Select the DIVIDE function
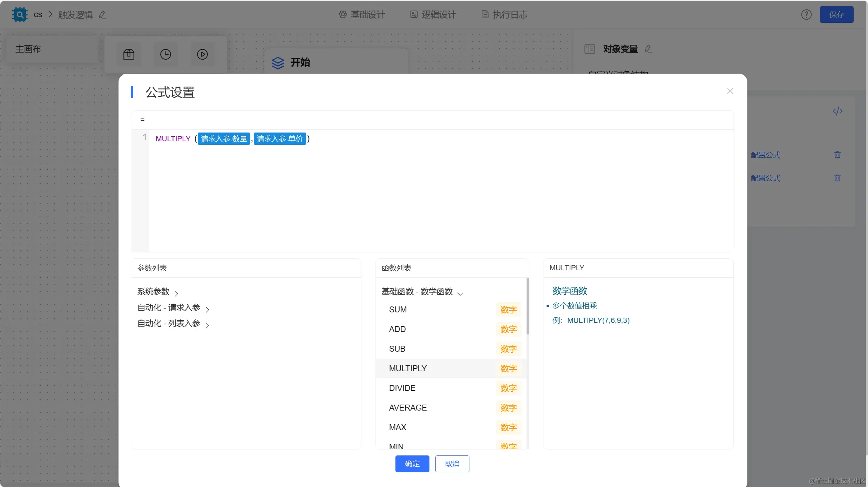 pos(402,388)
